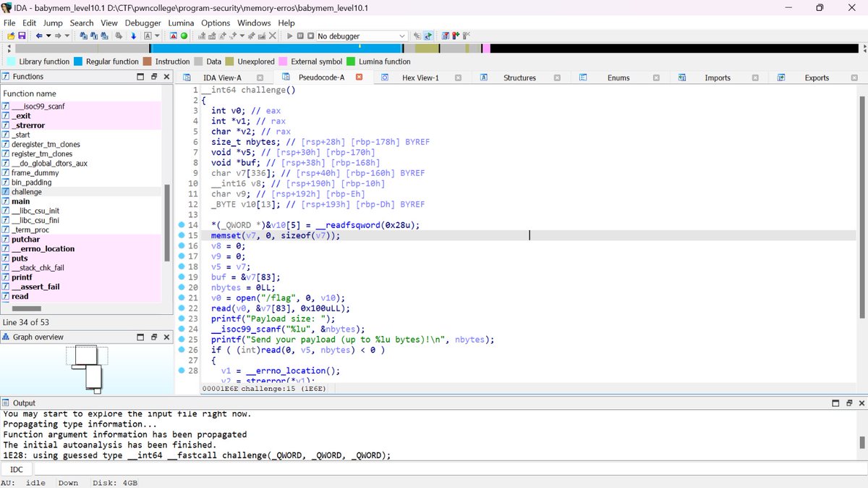This screenshot has width=868, height=488.
Task: Switch to the Imports tab
Action: (x=718, y=77)
